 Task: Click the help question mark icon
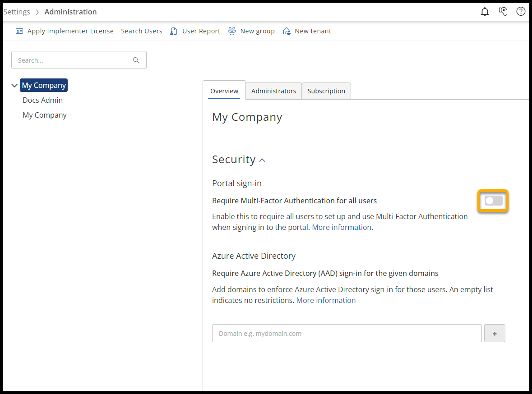521,12
